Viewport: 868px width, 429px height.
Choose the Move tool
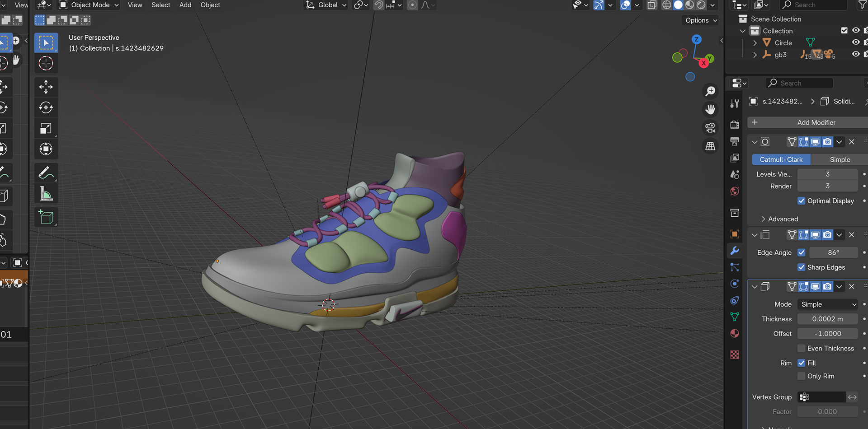click(46, 87)
